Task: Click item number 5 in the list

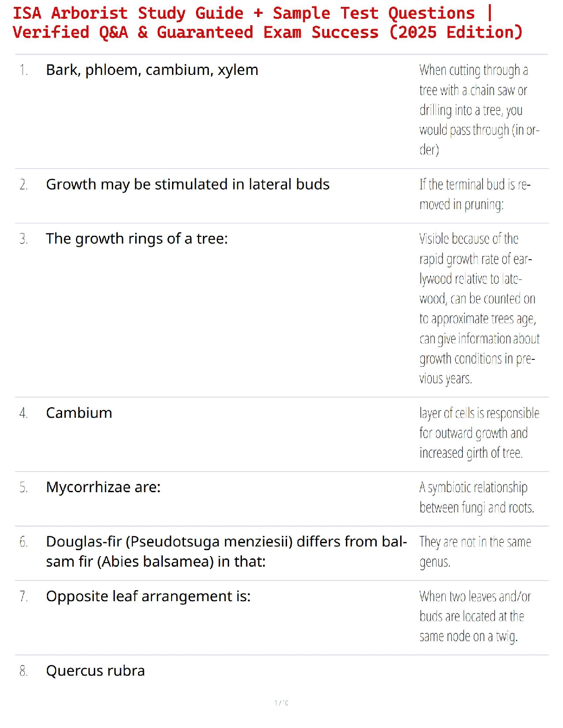Action: [x=24, y=488]
